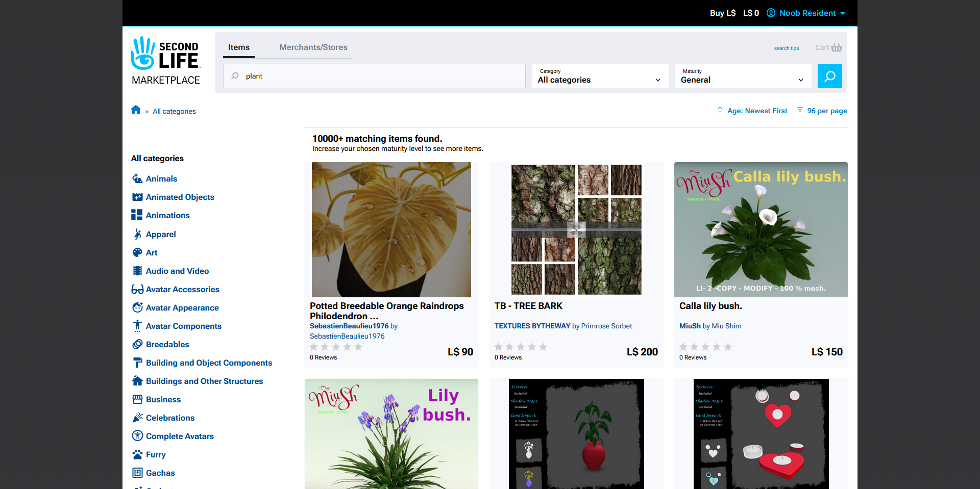Viewport: 980px width, 489px height.
Task: Click inside the plant search field
Action: point(378,76)
